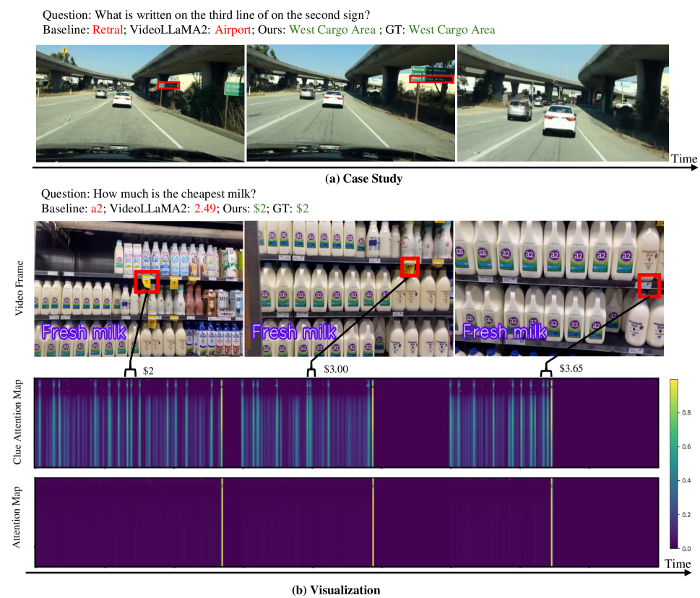Click the 'Time' label at bottom right

678,563
